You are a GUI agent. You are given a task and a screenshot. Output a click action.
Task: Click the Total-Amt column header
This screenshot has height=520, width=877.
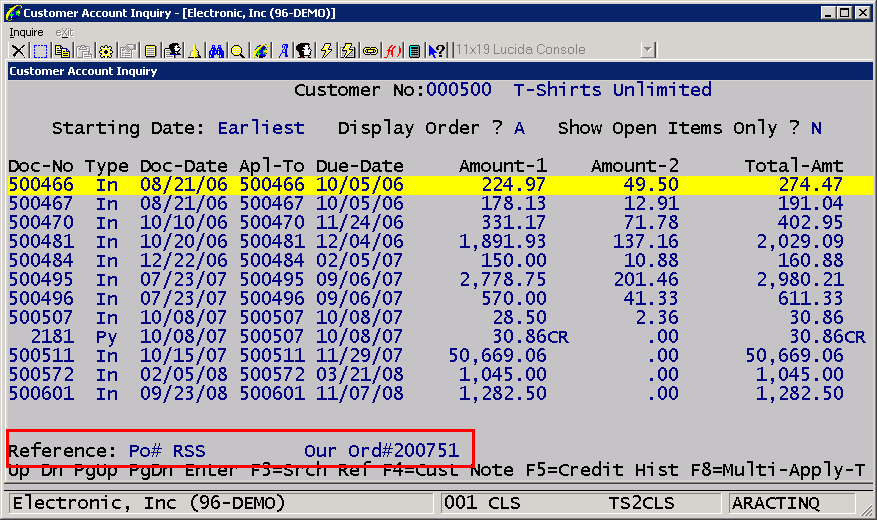(794, 166)
